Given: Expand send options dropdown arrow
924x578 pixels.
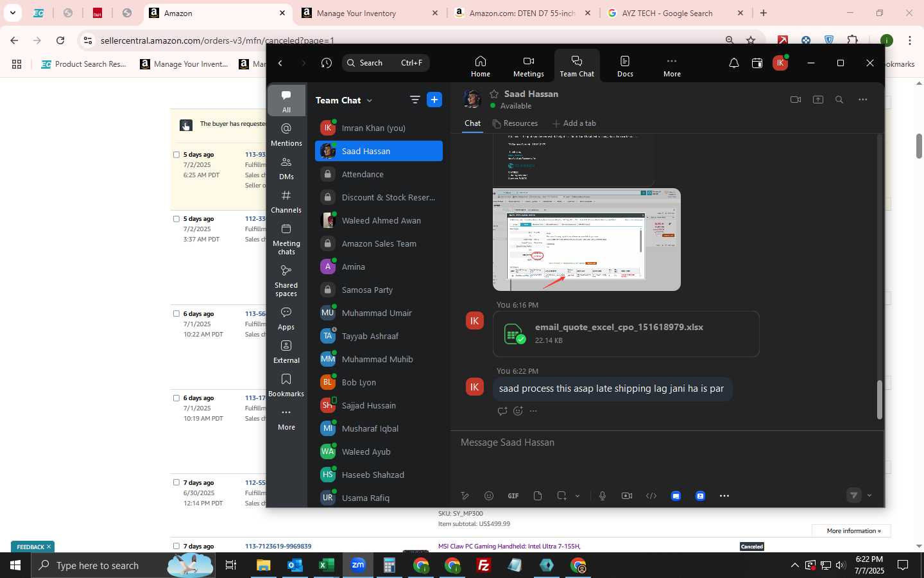Looking at the screenshot, I should (x=869, y=495).
